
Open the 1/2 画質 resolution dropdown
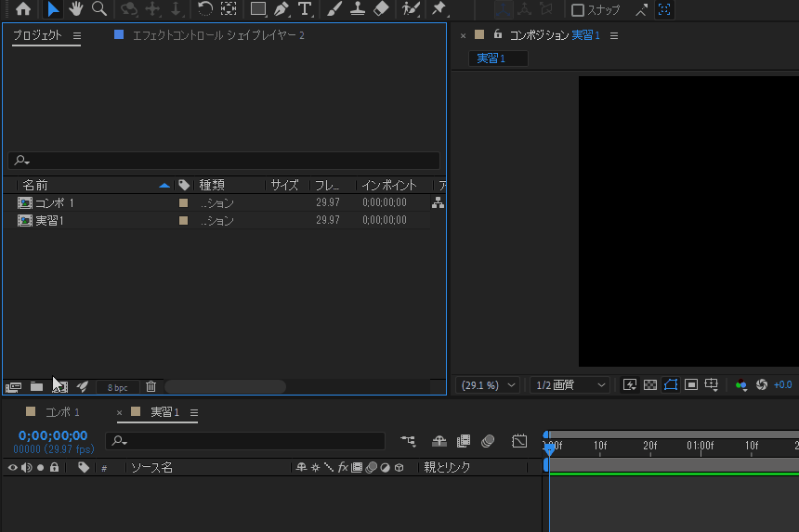(x=570, y=385)
